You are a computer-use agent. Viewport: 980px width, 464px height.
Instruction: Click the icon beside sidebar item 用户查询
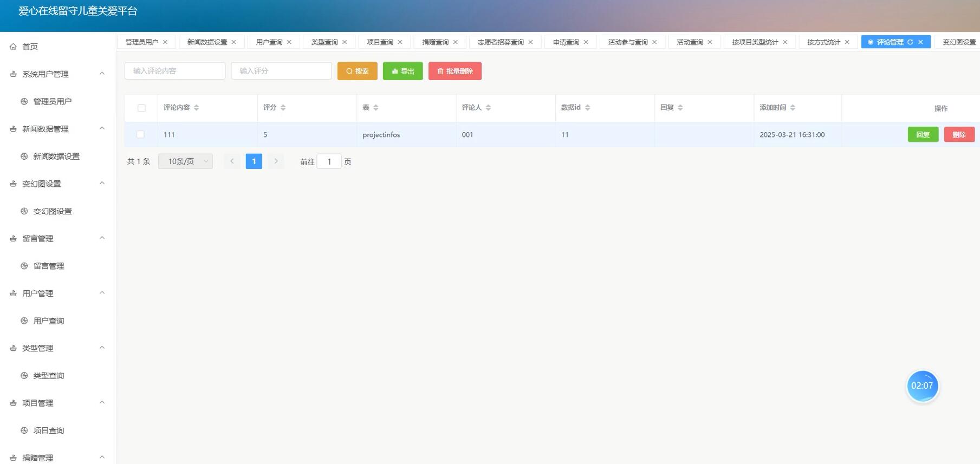click(24, 321)
